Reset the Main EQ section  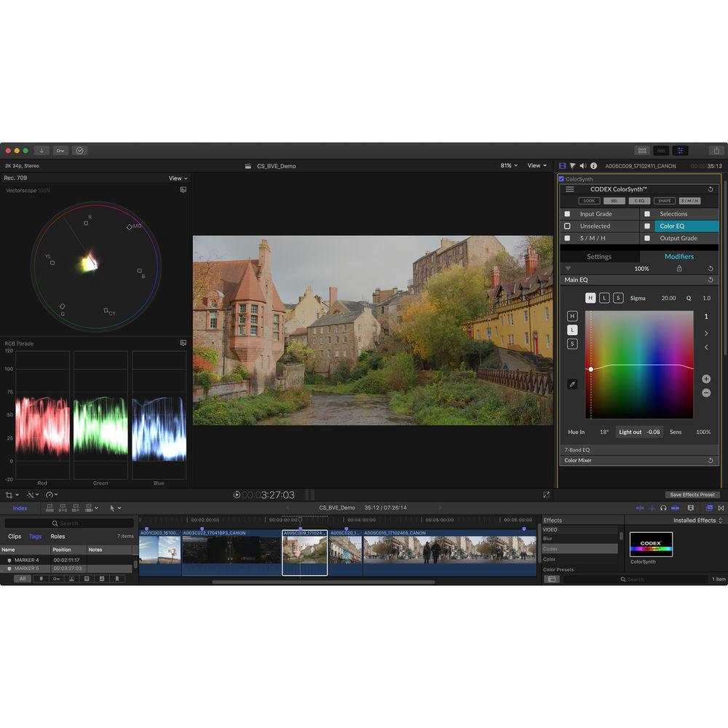click(x=711, y=280)
